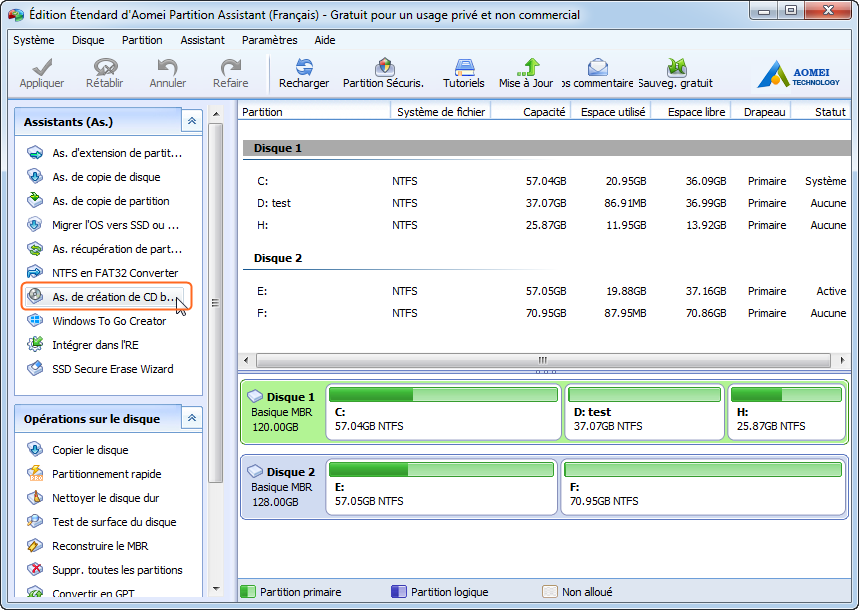
Task: Select D: test 37.07GB disk block
Action: click(644, 412)
